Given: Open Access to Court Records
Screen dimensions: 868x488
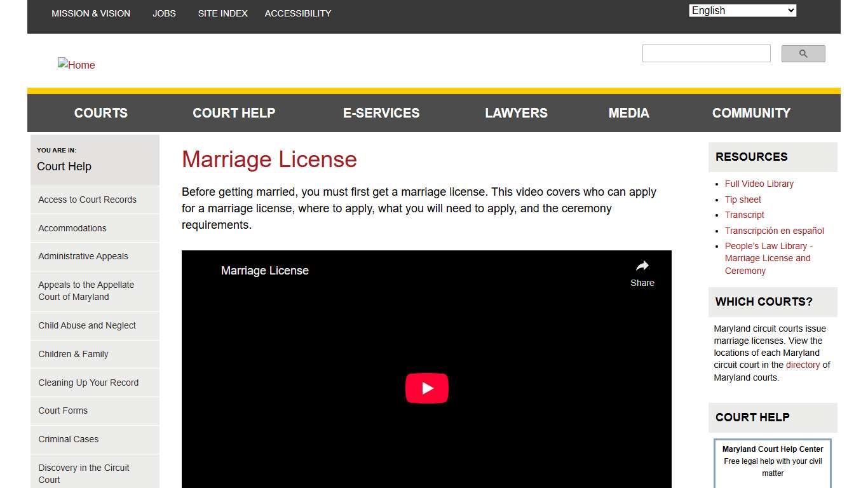Looking at the screenshot, I should pos(87,199).
